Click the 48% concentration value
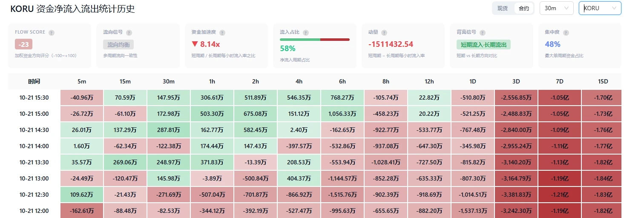The height and width of the screenshot is (218, 644). point(552,44)
